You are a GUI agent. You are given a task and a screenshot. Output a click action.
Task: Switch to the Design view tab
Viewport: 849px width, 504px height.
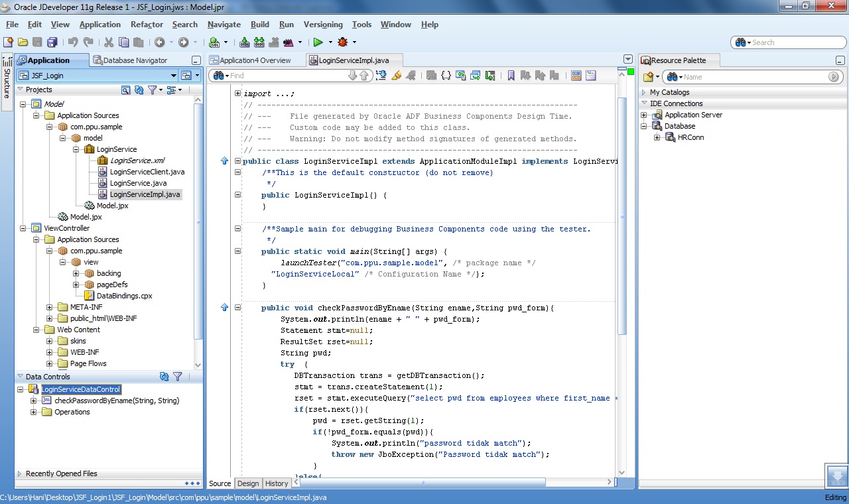[x=248, y=483]
